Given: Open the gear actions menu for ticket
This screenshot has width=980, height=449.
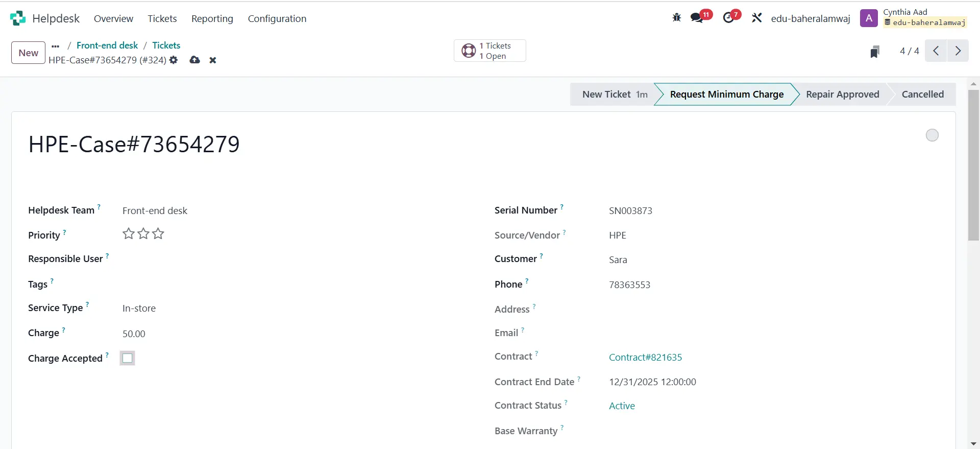Looking at the screenshot, I should coord(174,60).
